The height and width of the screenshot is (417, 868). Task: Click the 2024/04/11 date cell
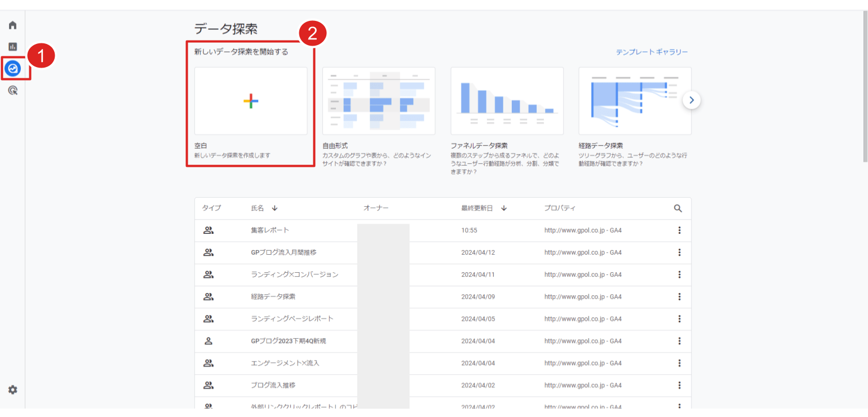point(478,274)
